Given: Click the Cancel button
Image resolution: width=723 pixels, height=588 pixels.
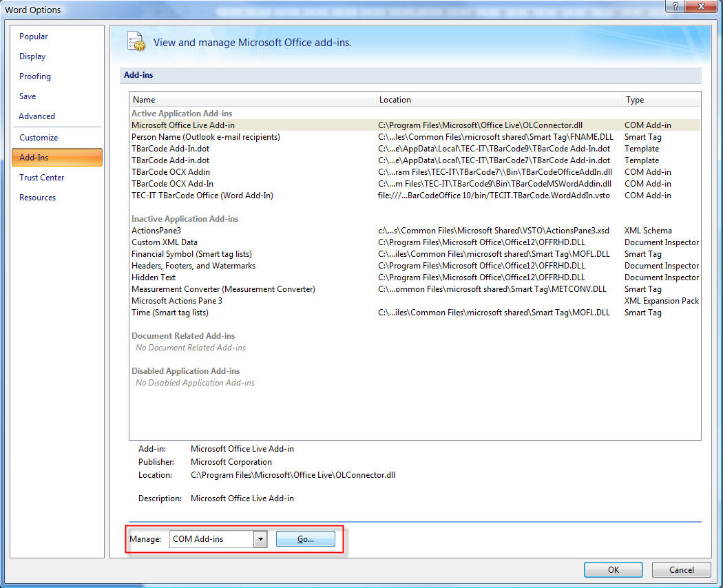Looking at the screenshot, I should [x=681, y=569].
